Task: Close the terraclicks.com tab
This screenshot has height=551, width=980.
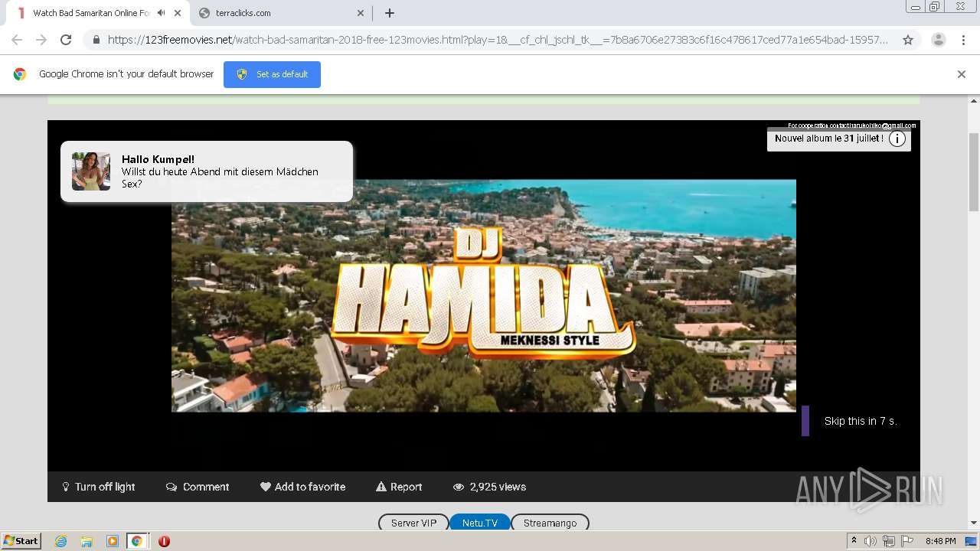Action: pos(361,13)
